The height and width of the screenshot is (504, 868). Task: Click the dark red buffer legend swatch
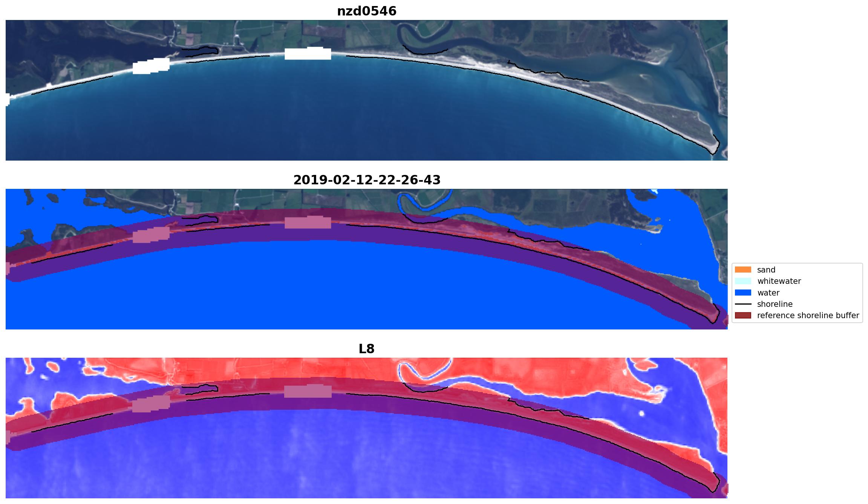click(x=742, y=316)
